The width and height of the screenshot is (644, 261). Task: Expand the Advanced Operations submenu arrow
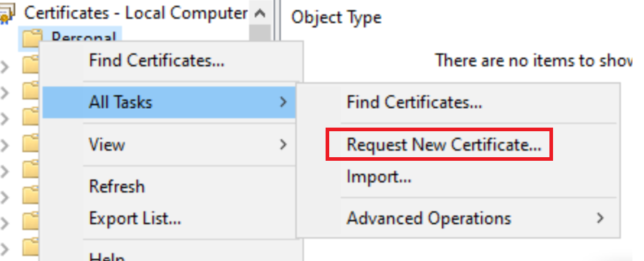[601, 218]
